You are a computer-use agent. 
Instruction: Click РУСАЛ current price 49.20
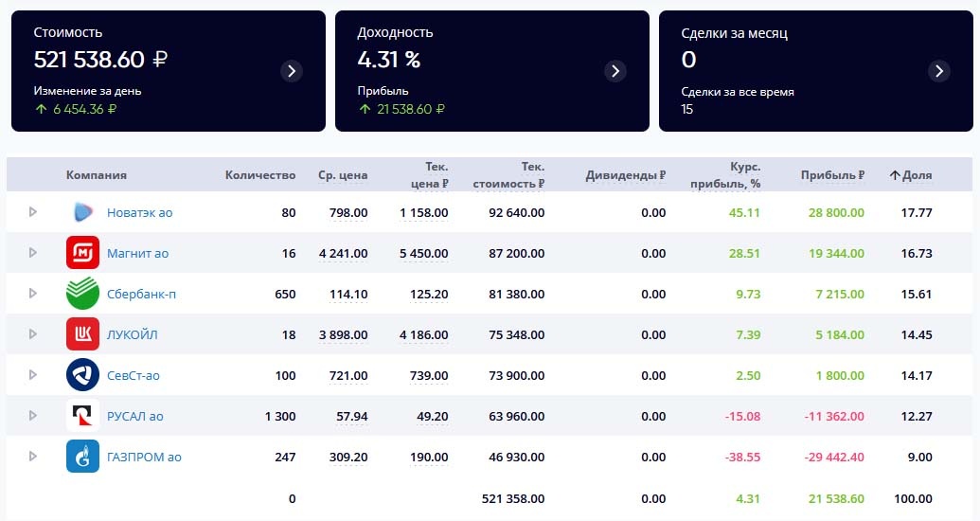[433, 416]
